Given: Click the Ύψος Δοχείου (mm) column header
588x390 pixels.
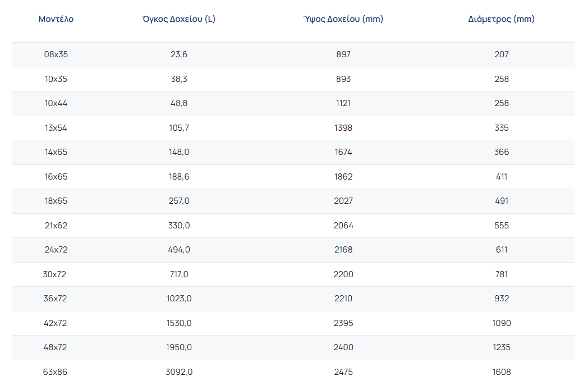Looking at the screenshot, I should (343, 19).
